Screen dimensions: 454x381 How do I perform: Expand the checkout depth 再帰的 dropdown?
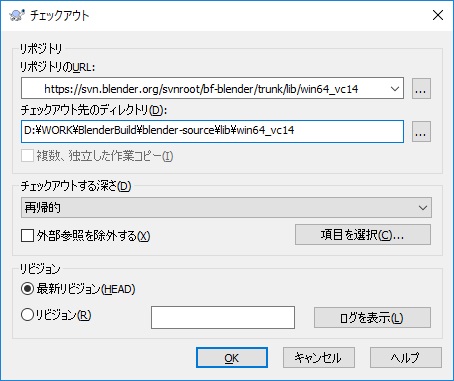point(226,208)
